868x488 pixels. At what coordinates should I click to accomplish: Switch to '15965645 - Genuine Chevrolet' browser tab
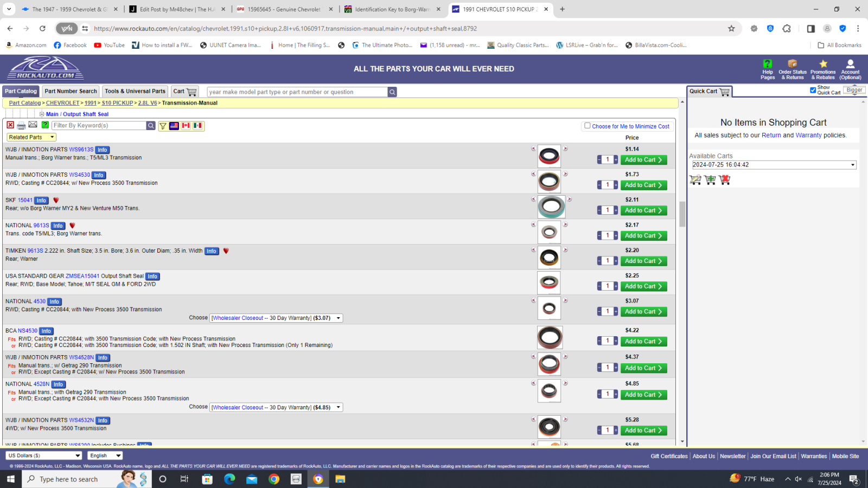click(284, 9)
